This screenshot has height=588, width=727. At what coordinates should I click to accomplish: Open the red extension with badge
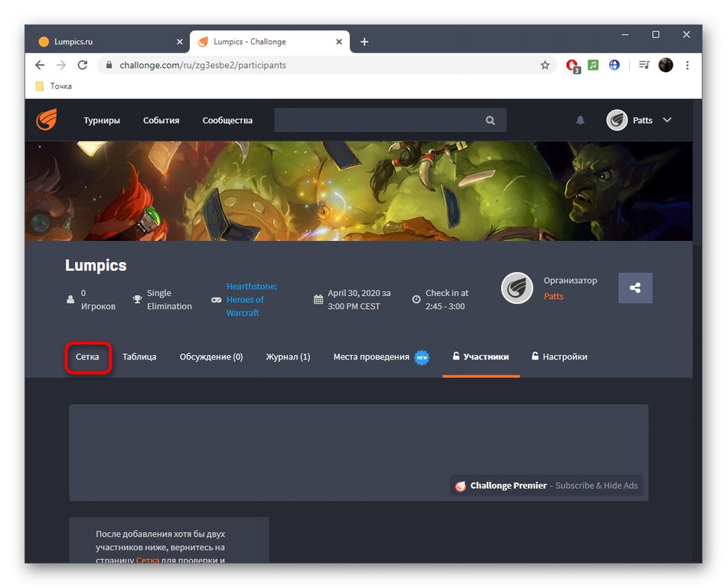point(572,66)
